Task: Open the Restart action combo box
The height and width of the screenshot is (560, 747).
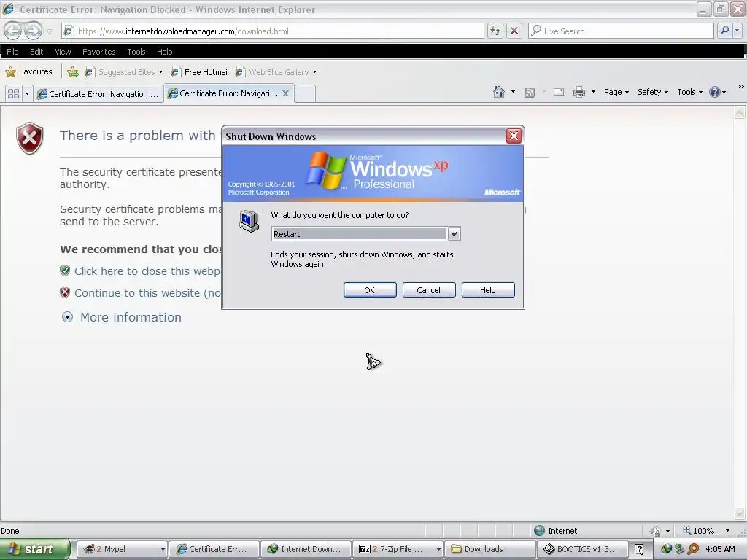Action: 366,234
